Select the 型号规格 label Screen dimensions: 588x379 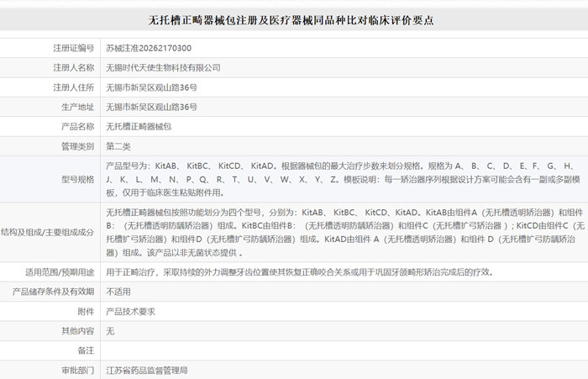point(77,179)
